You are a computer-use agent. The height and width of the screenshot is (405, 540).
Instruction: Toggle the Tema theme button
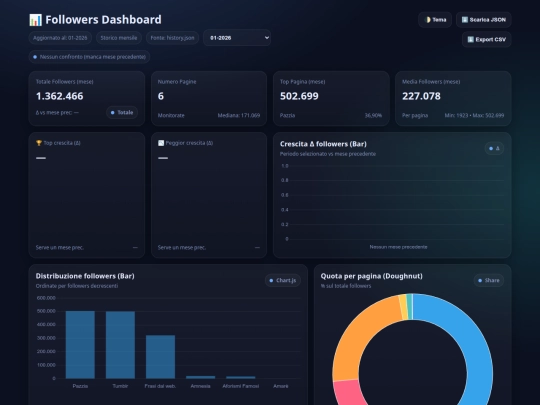(435, 20)
